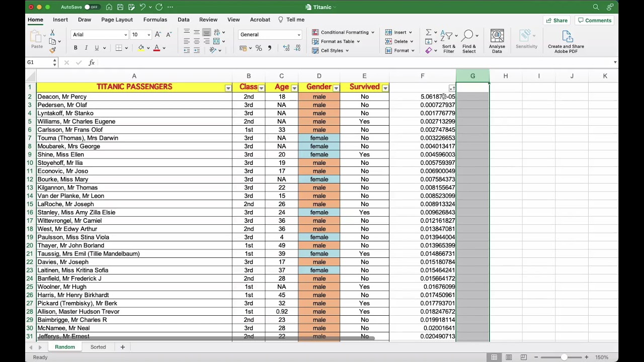Toggle Merge and Center icon
This screenshot has height=362, width=644.
[216, 41]
